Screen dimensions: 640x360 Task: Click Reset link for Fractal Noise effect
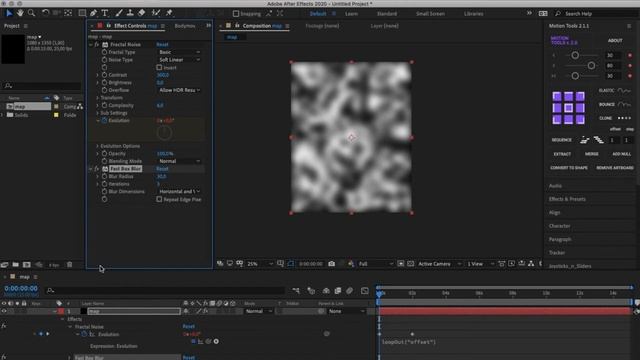coord(162,44)
